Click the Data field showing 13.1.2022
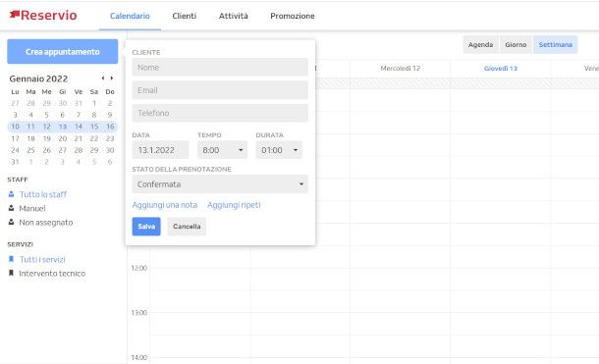The image size is (599, 364). pyautogui.click(x=160, y=150)
